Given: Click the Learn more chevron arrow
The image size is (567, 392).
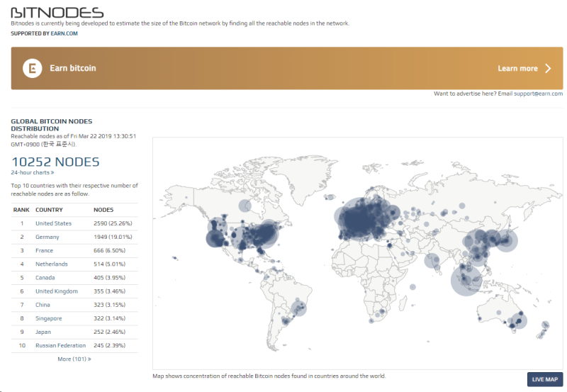Looking at the screenshot, I should coord(548,68).
